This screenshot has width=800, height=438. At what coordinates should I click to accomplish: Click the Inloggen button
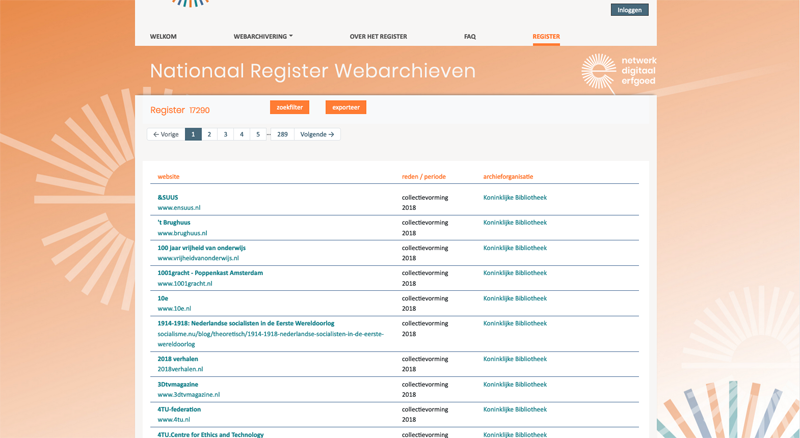(x=630, y=10)
